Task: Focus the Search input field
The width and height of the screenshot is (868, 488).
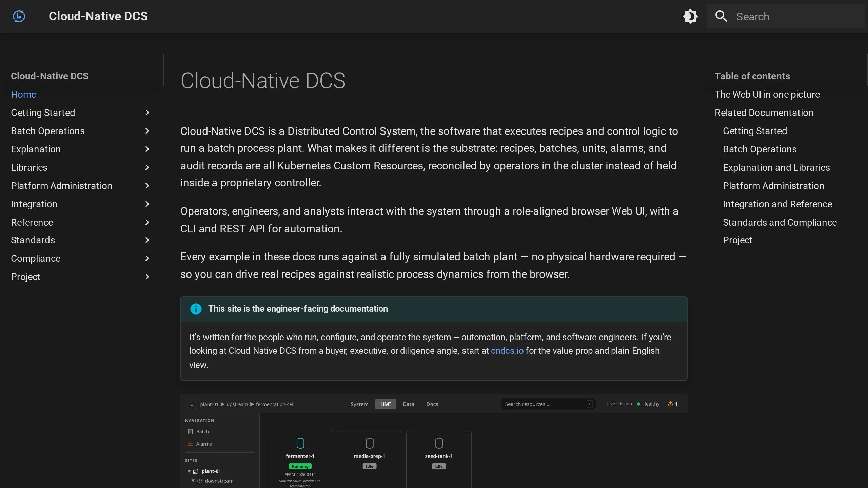Action: pos(786,16)
